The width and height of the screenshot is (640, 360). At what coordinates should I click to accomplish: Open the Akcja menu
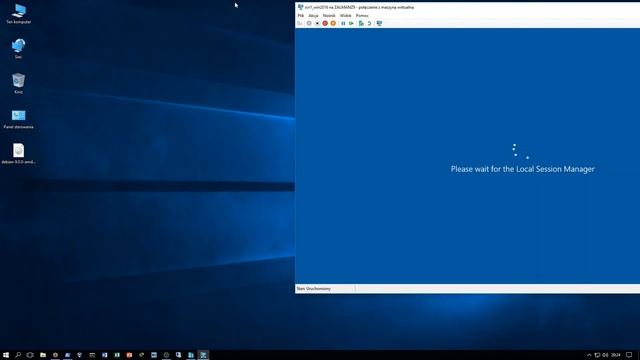click(x=313, y=16)
